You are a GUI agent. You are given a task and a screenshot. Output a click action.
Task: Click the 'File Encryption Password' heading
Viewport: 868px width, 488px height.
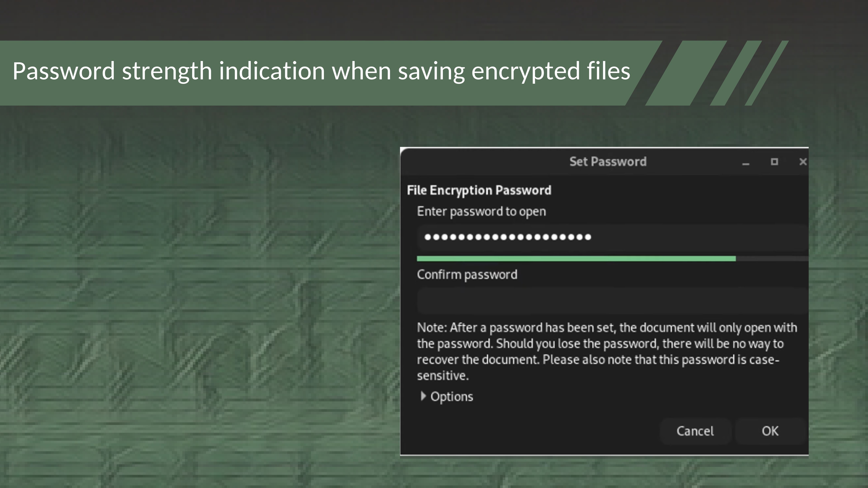point(479,190)
